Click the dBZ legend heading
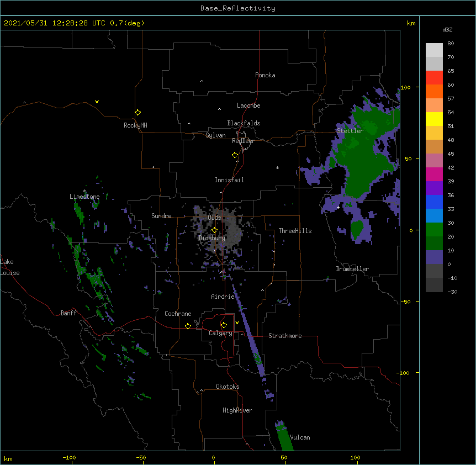The width and height of the screenshot is (476, 465). (x=447, y=29)
